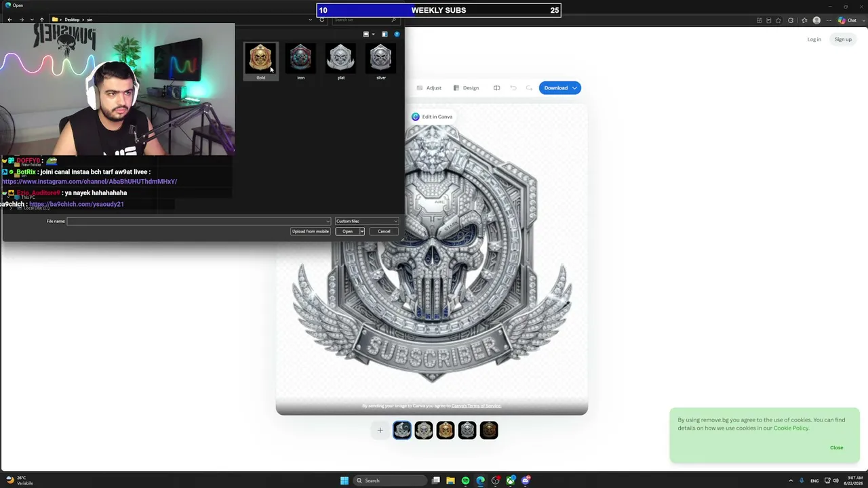
Task: Click the Upload from mobile button
Action: [x=310, y=231]
